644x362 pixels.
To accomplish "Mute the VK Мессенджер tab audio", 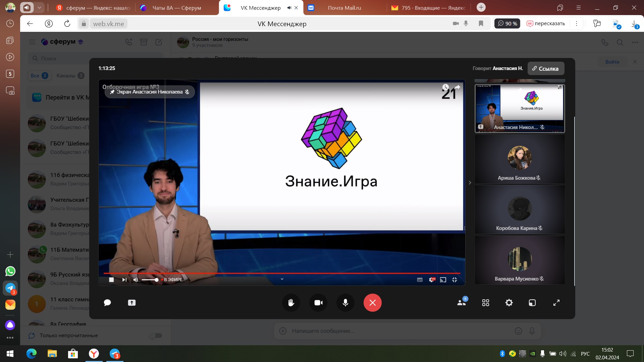I will tap(289, 8).
